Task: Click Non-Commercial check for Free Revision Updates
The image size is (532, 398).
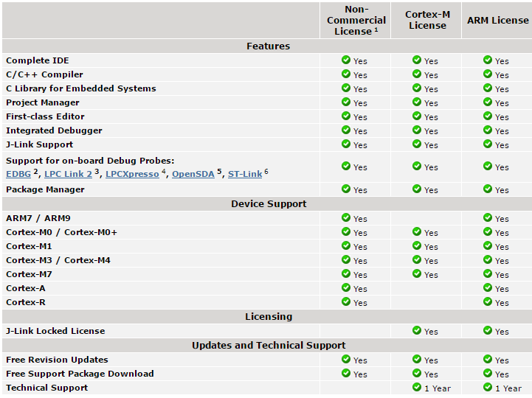Action: tap(346, 360)
